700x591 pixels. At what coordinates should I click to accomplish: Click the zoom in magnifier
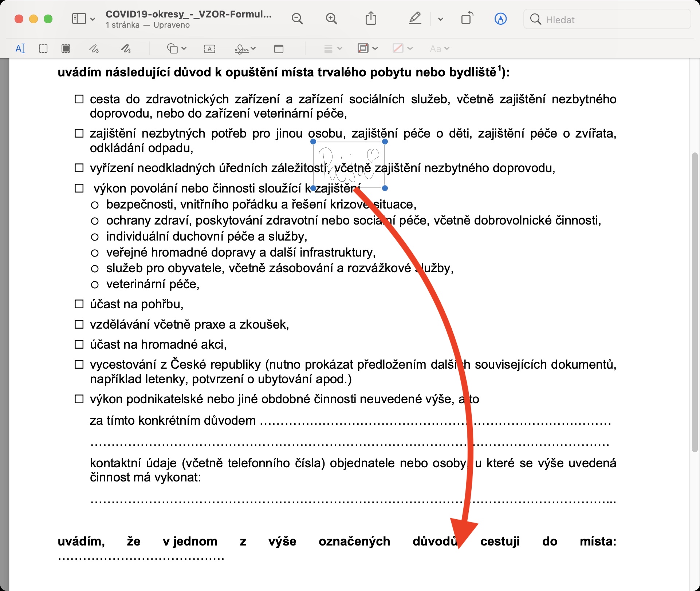click(x=331, y=19)
